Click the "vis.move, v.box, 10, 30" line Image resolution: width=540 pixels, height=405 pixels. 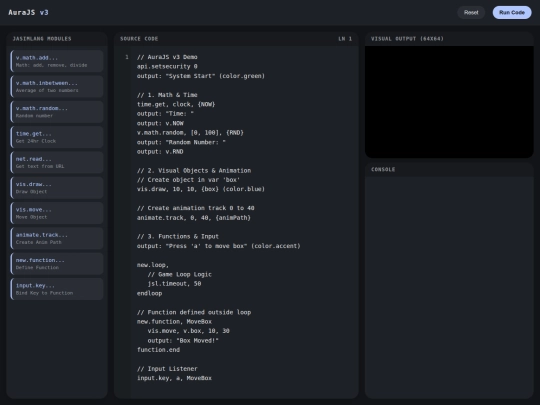188,331
